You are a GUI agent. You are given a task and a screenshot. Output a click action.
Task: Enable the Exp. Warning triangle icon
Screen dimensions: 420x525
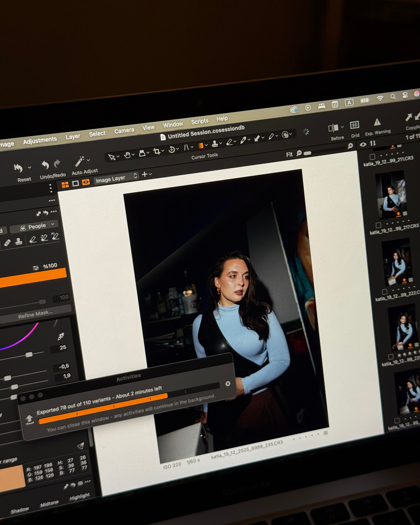click(377, 122)
